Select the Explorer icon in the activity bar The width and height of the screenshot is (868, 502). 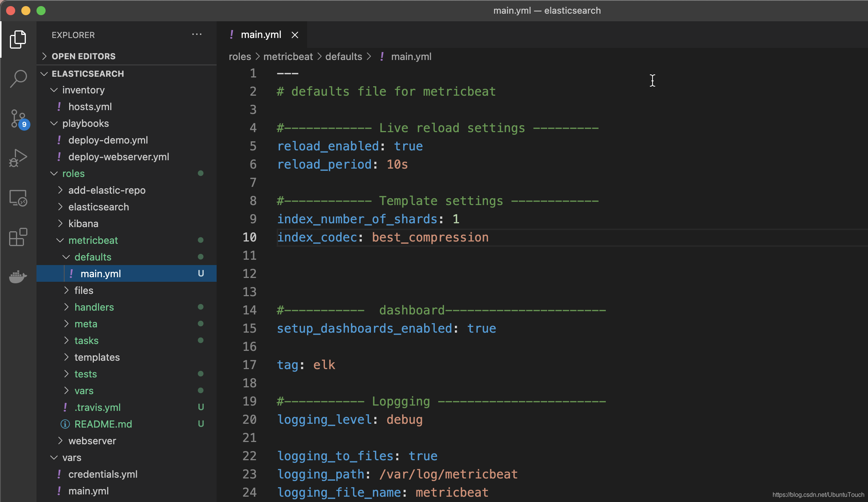(x=18, y=39)
